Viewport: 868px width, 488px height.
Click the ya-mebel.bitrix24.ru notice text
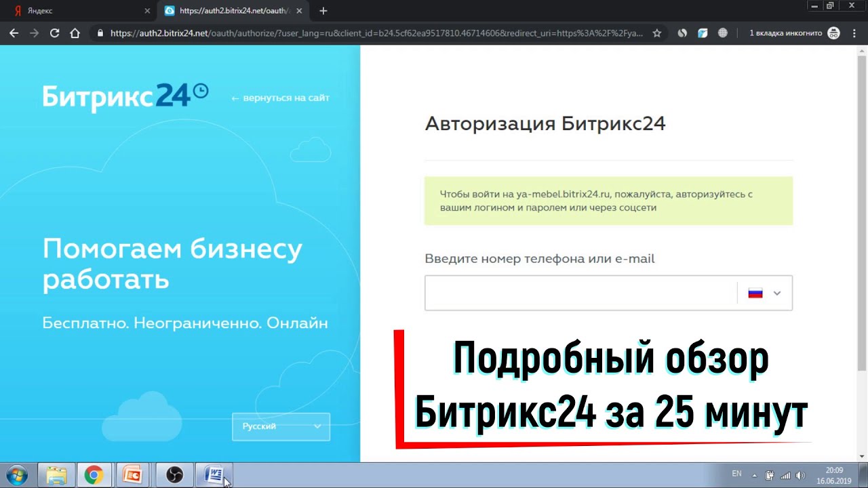pos(596,201)
